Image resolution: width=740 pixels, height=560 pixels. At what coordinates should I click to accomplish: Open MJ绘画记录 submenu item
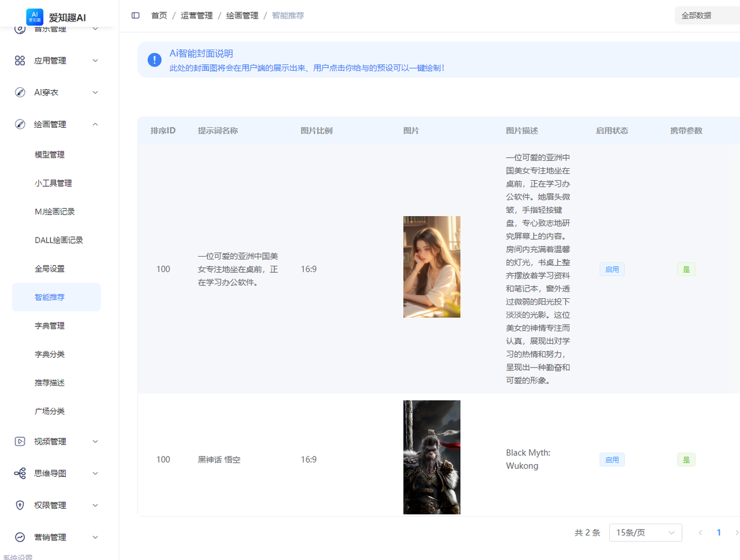click(57, 212)
